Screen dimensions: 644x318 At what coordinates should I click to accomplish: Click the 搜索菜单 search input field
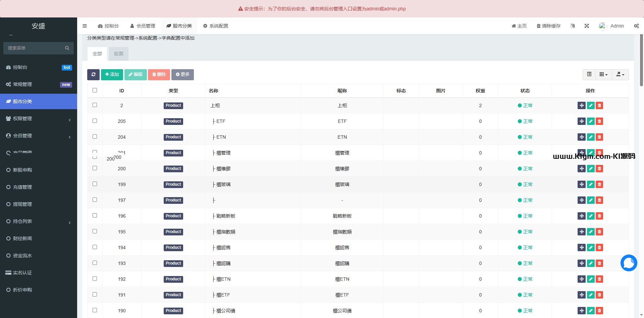coord(35,48)
